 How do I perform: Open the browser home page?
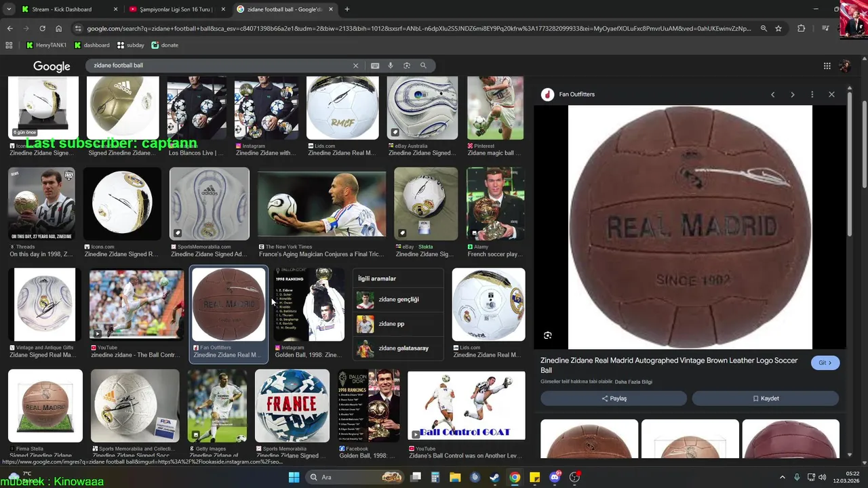59,28
